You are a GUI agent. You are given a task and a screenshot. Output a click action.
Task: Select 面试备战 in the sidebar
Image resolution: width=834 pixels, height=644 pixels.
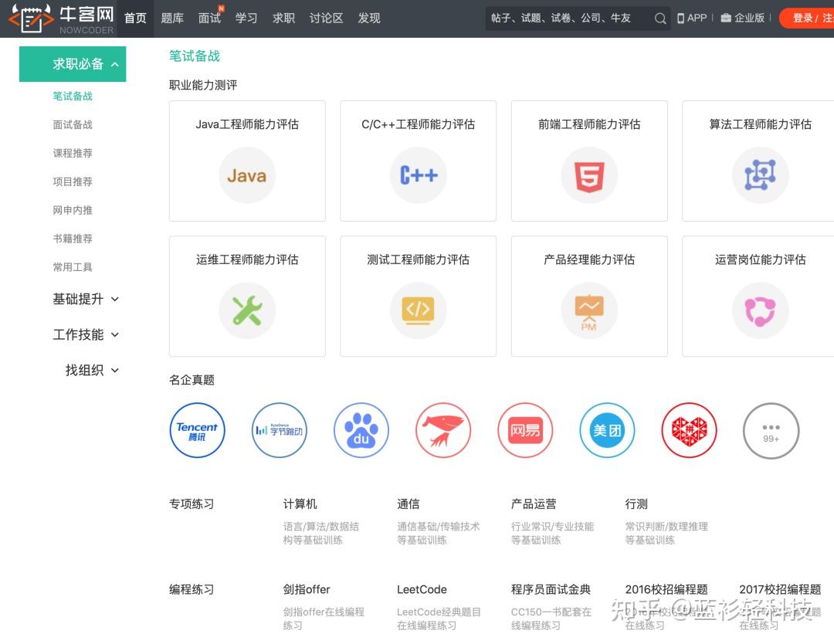[x=73, y=124]
